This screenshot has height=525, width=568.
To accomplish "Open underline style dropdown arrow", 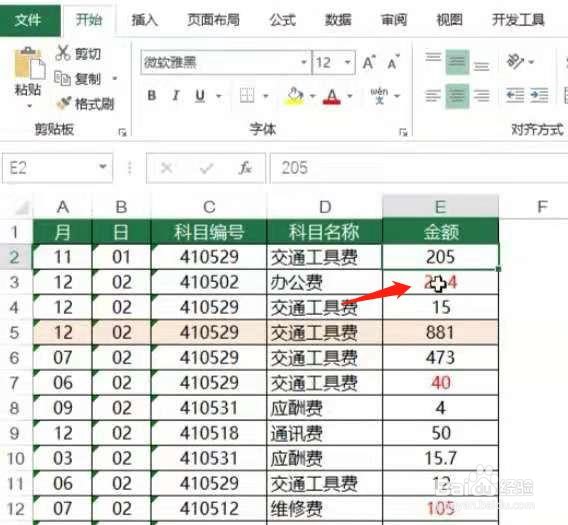I will pyautogui.click(x=219, y=96).
